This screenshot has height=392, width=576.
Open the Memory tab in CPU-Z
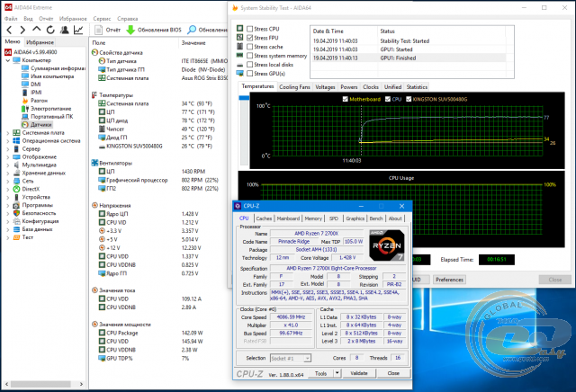[x=313, y=218]
